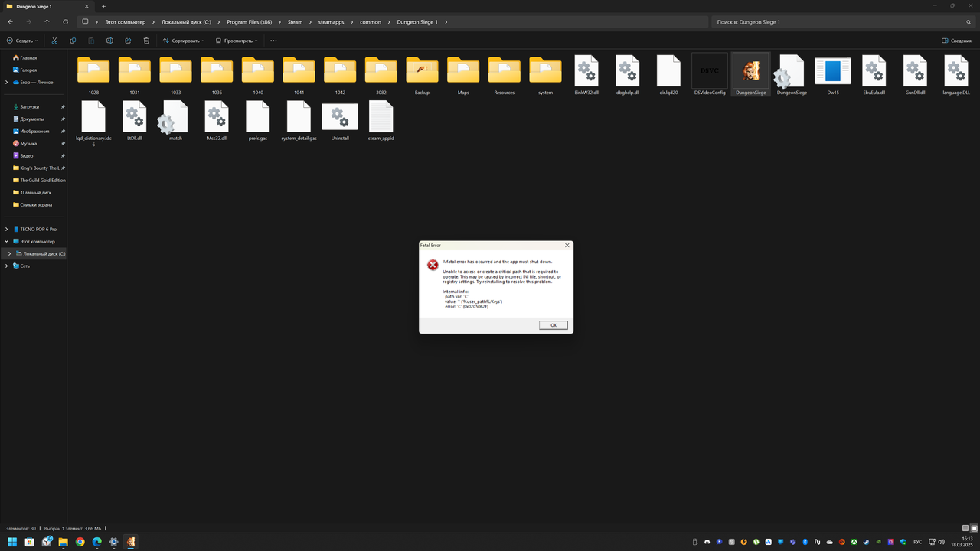Open the Просмотреть view dropdown
This screenshot has width=980, height=551.
[235, 41]
